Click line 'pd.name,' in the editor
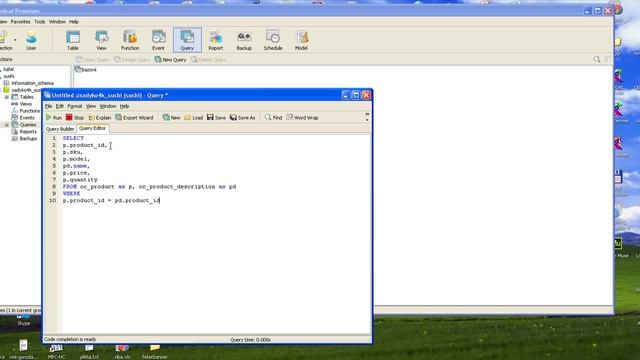Viewport: 640px width, 360px height. tap(76, 166)
